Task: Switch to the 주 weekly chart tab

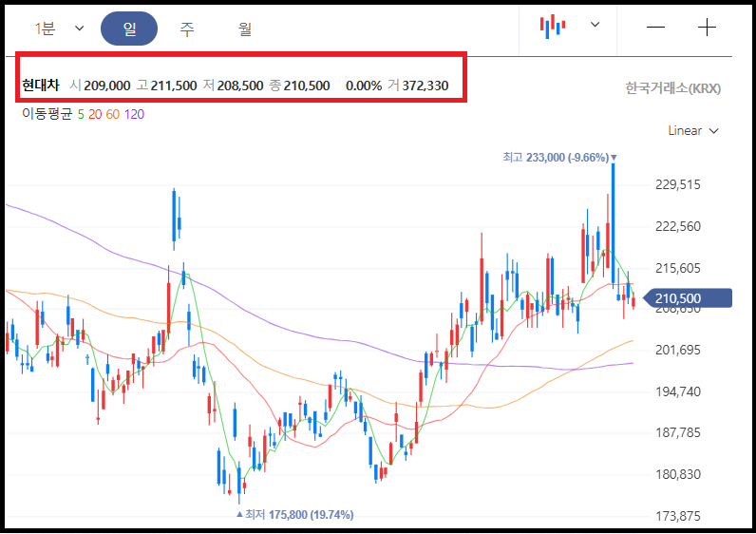Action: (187, 29)
